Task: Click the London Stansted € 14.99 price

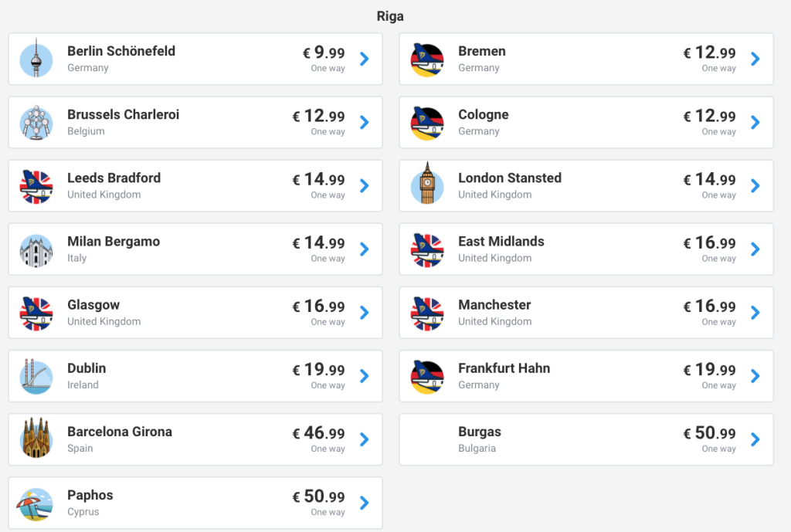Action: pyautogui.click(x=709, y=180)
